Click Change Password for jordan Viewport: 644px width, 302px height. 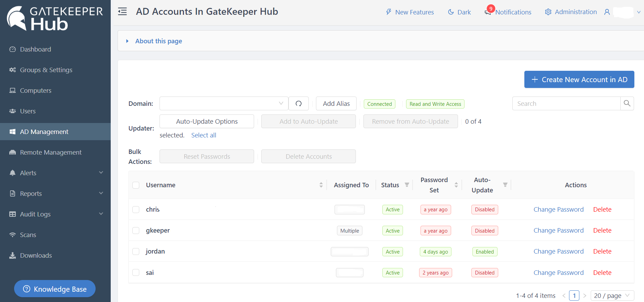(558, 251)
